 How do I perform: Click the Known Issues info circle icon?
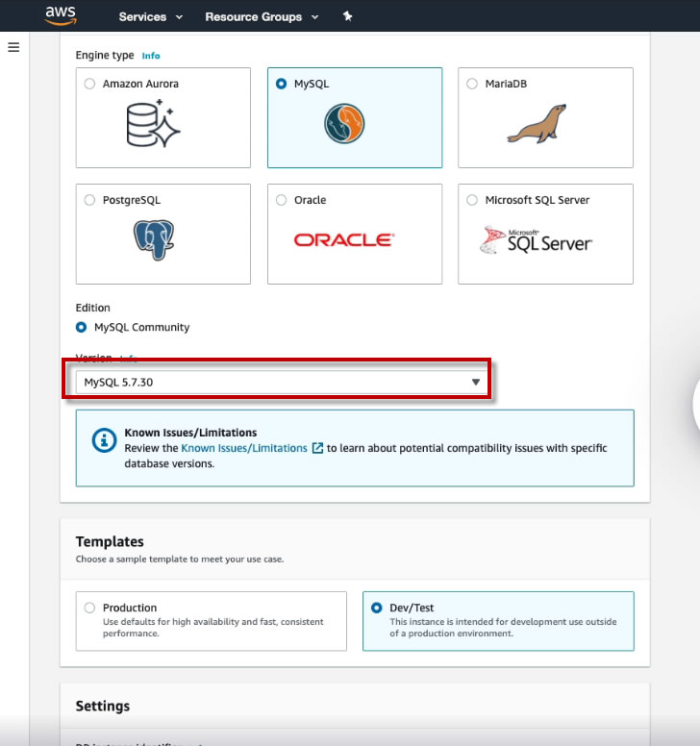[104, 440]
